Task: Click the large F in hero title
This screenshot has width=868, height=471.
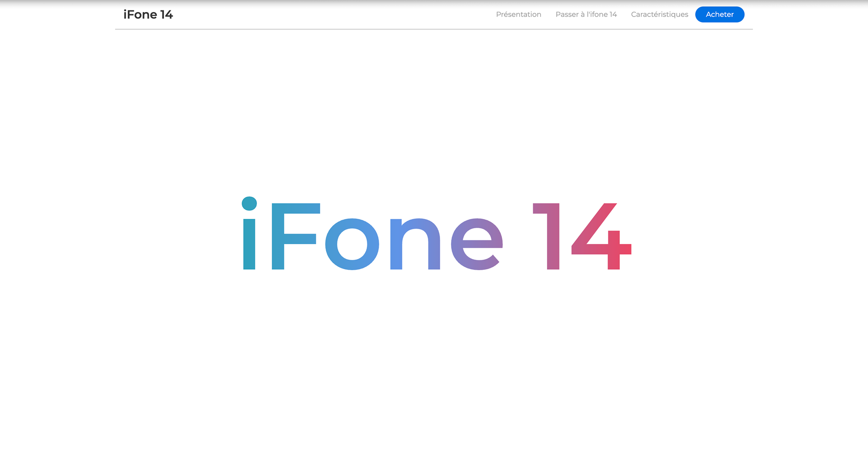Action: click(278, 236)
